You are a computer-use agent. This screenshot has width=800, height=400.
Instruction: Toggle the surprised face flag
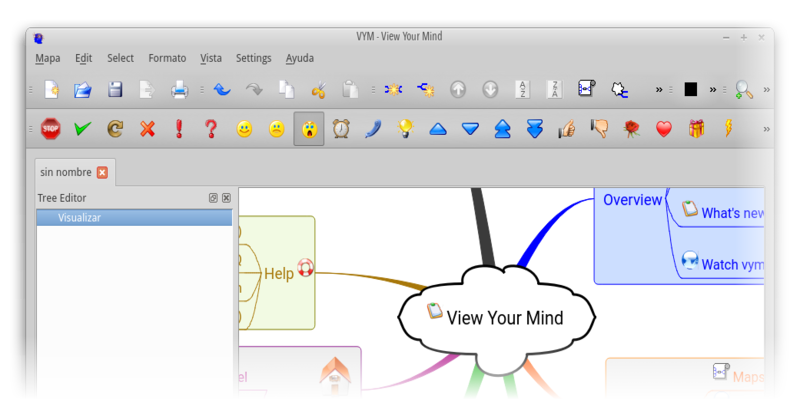[x=309, y=129]
